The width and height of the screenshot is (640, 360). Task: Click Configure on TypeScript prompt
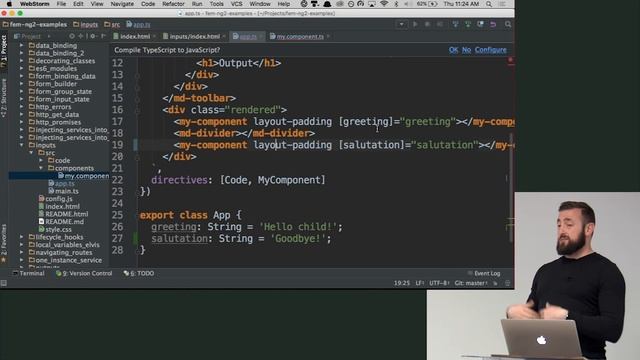pyautogui.click(x=491, y=50)
